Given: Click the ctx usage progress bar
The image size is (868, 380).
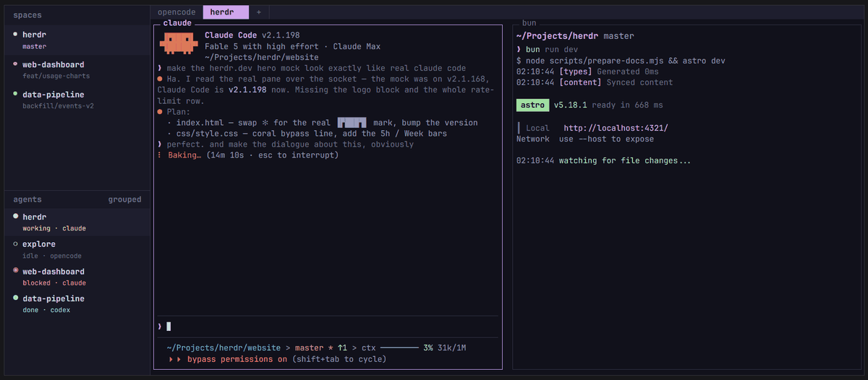Looking at the screenshot, I should tap(399, 347).
